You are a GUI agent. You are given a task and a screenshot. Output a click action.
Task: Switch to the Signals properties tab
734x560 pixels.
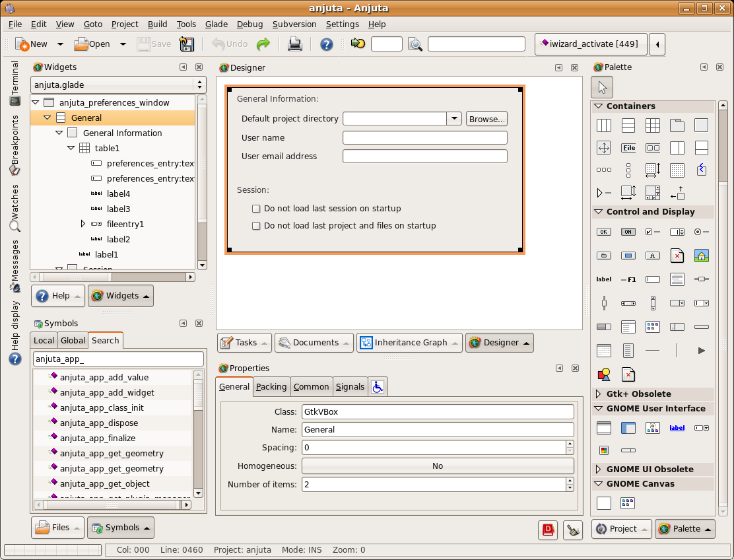(x=350, y=387)
